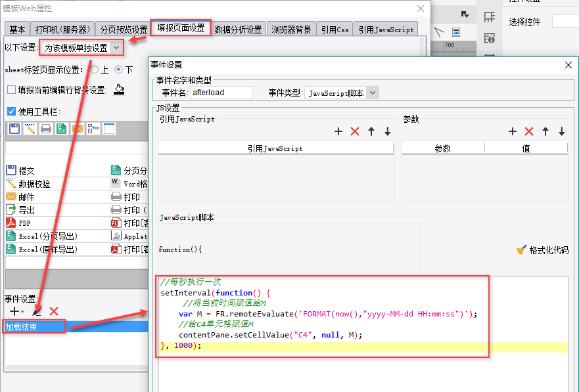This screenshot has height=392, width=579.
Task: Delete the selected event
Action: point(54,311)
